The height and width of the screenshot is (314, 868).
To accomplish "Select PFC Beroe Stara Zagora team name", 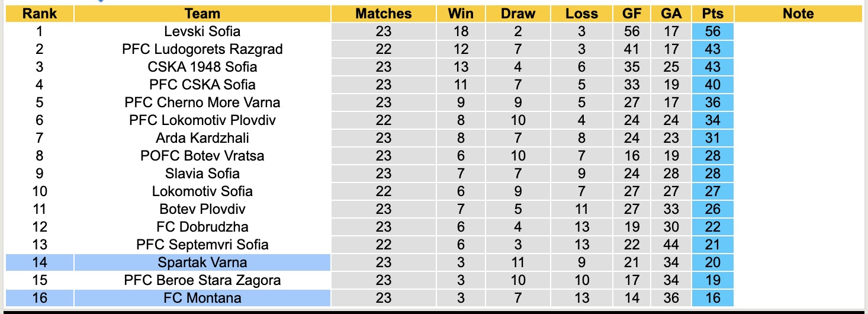I will point(202,280).
